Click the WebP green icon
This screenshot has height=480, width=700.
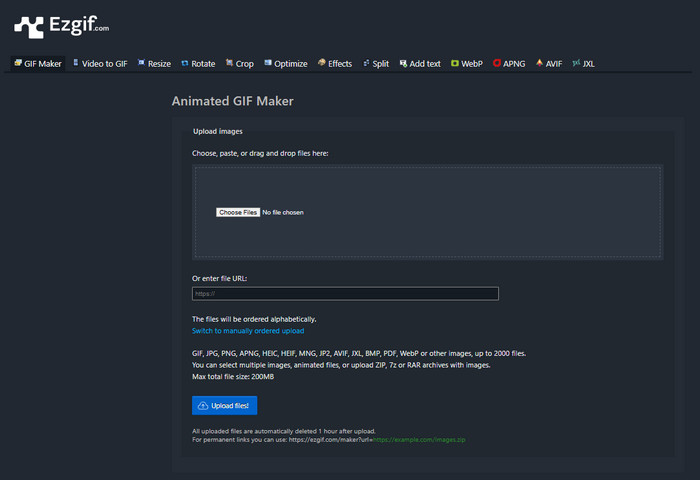click(455, 63)
